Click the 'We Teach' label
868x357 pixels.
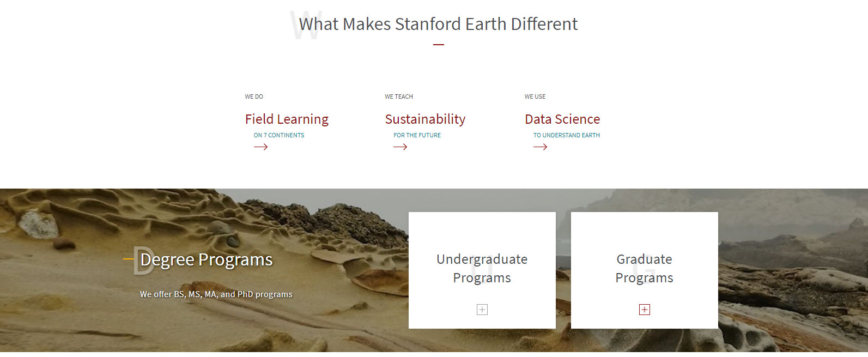[399, 96]
